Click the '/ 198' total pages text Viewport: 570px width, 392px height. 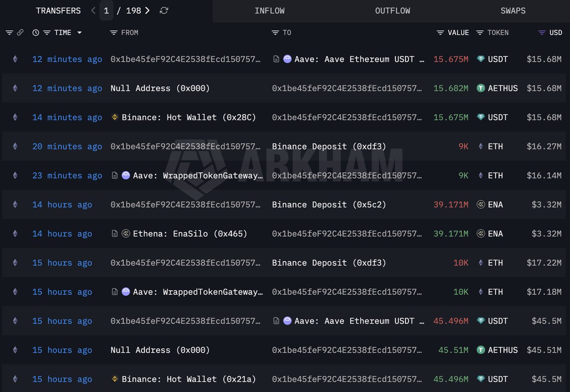coord(129,10)
